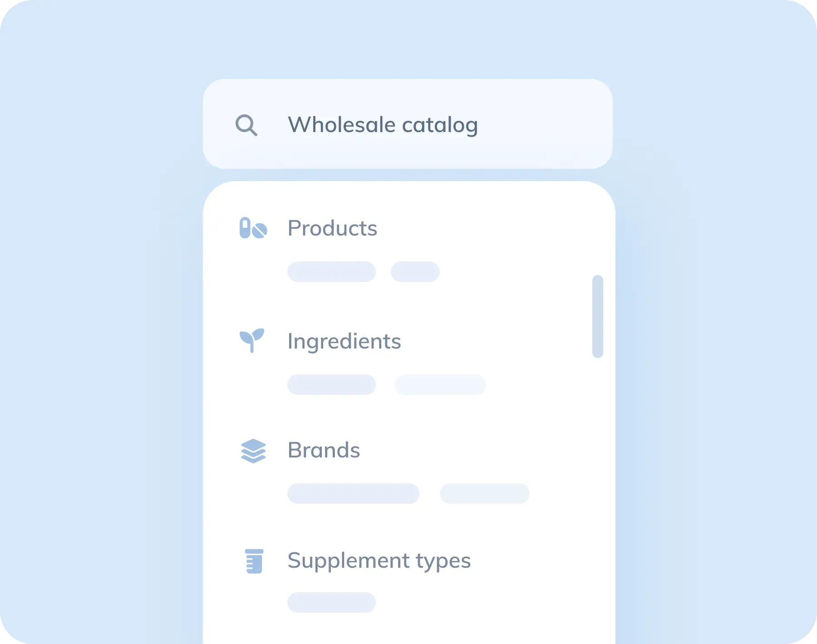This screenshot has width=817, height=644.
Task: Select the shorter placeholder chip under Products
Action: 415,272
